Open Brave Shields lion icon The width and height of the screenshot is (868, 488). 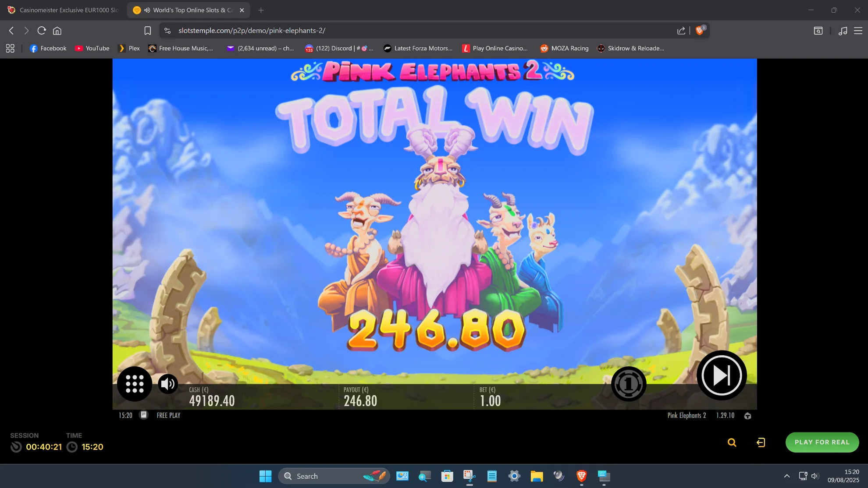click(x=700, y=30)
